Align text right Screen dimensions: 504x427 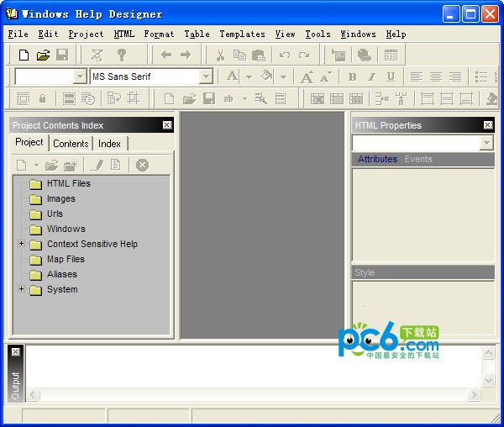click(x=455, y=76)
